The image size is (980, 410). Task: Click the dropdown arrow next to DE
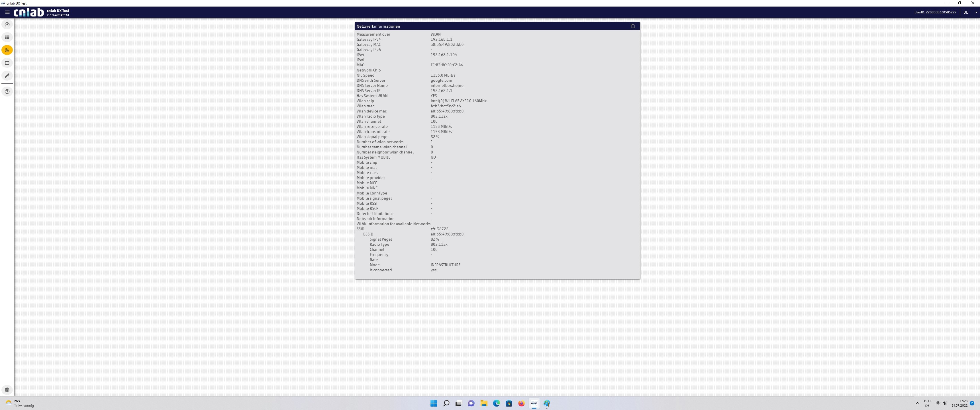(976, 12)
